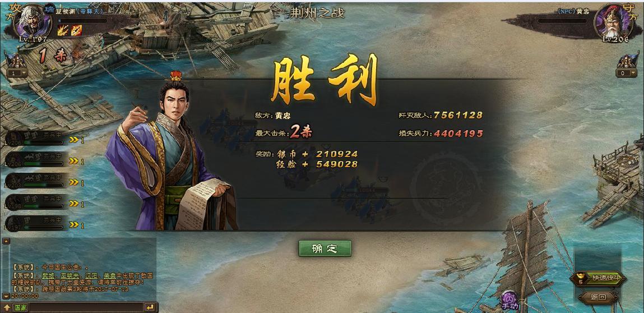The width and height of the screenshot is (644, 313).
Task: Expand chat channel selector up arrow
Action: 7,307
